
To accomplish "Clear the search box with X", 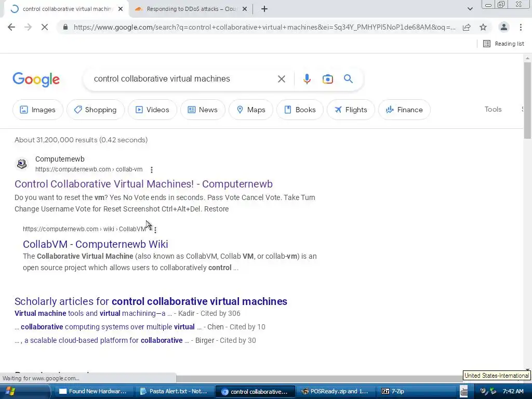I will (x=281, y=79).
